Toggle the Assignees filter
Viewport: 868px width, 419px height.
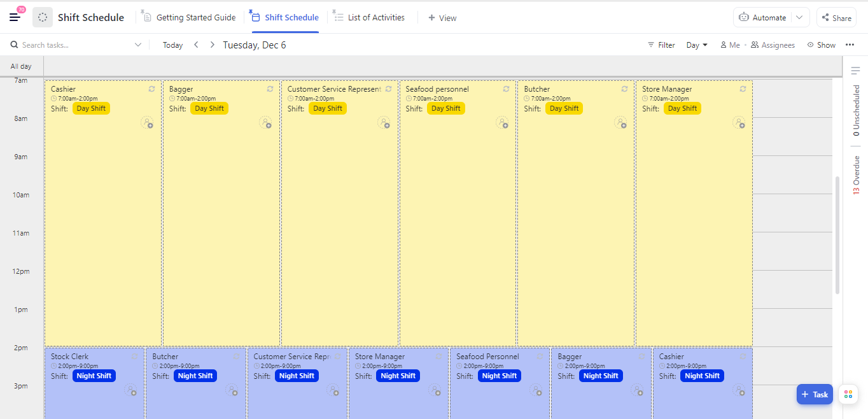[x=773, y=45]
